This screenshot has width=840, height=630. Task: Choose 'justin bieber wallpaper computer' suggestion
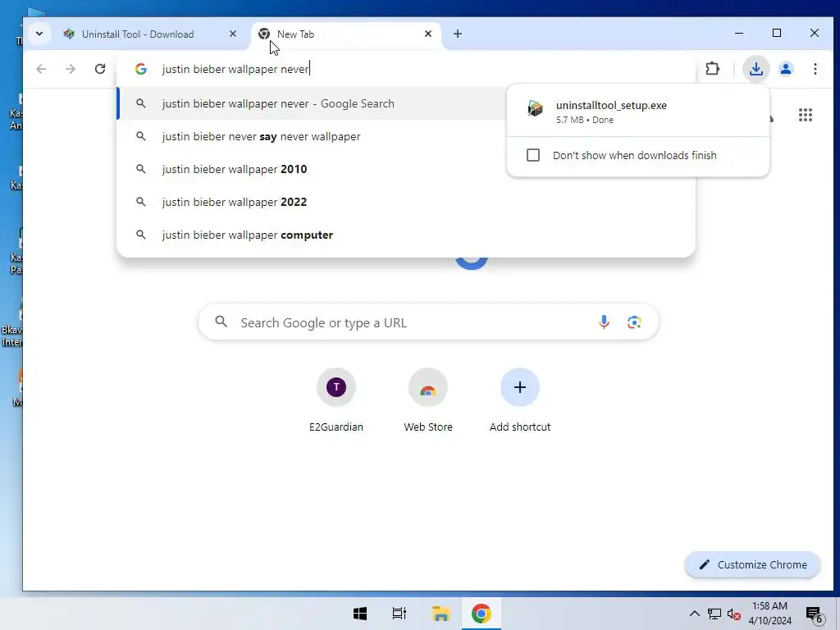point(405,235)
